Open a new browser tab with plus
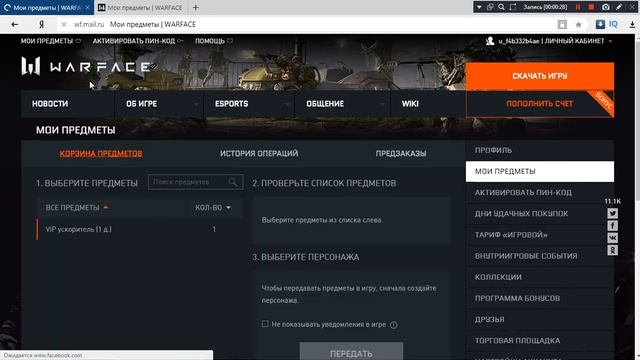This screenshot has height=360, width=640. (196, 7)
